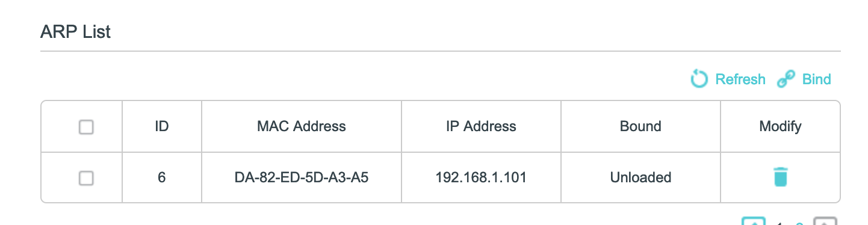Click the chain-link Bind icon

[786, 79]
